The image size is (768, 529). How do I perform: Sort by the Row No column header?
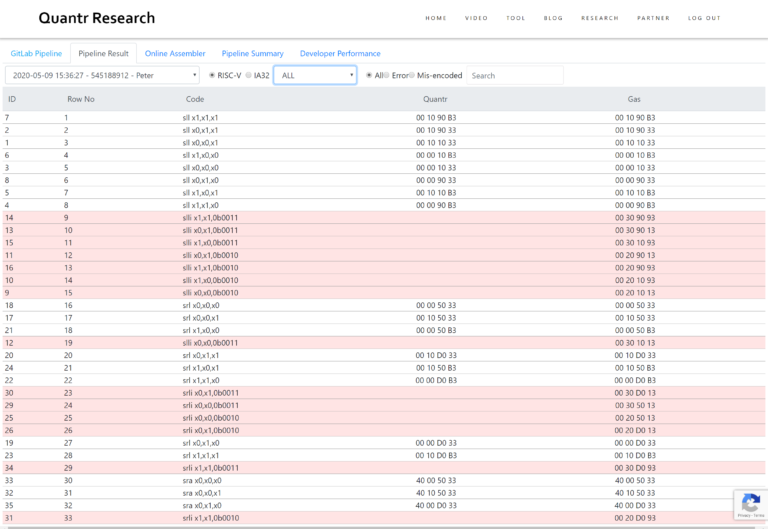click(81, 99)
